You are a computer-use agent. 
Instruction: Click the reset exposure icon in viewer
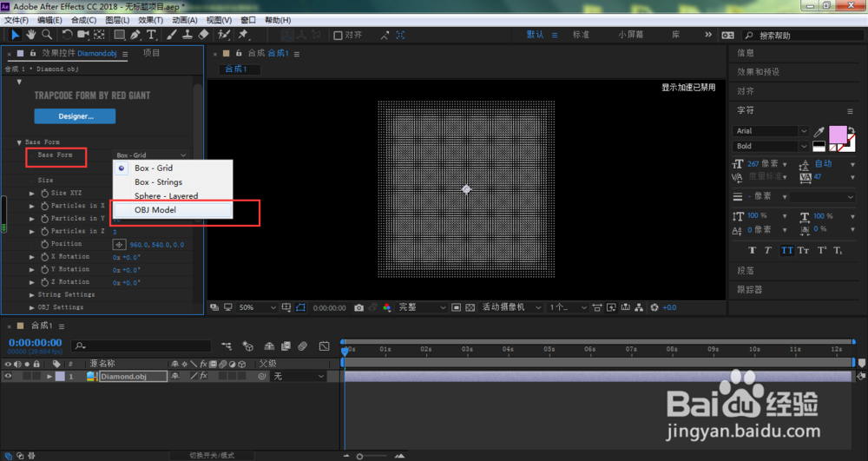point(654,307)
